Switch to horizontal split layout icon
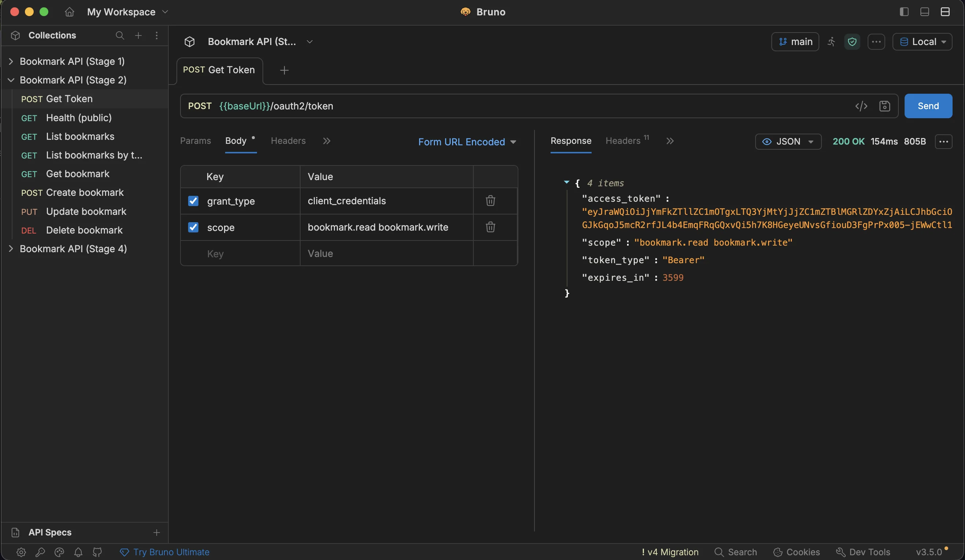Image resolution: width=965 pixels, height=560 pixels. coord(945,12)
